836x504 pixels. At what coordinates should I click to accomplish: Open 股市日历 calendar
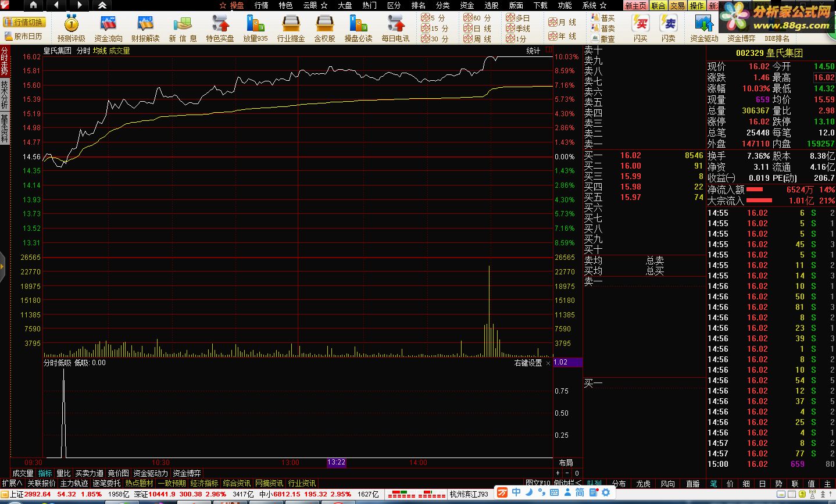pyautogui.click(x=24, y=36)
